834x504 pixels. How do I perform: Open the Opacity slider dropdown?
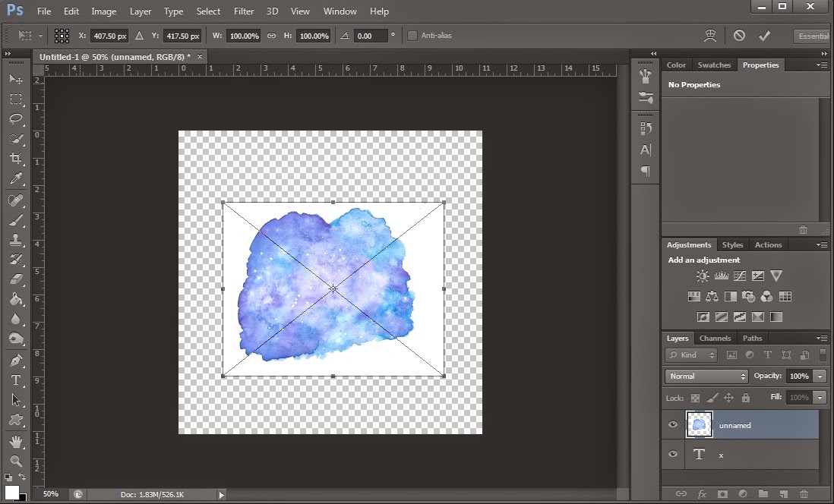820,376
